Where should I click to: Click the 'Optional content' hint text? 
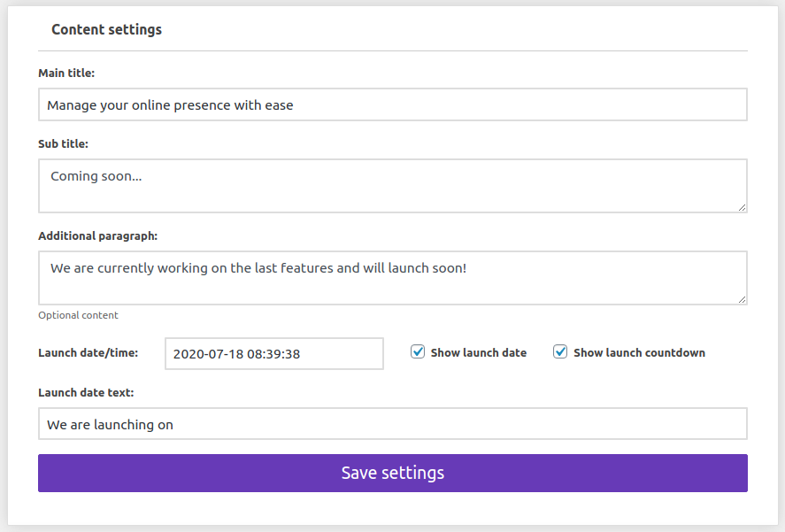tap(78, 315)
